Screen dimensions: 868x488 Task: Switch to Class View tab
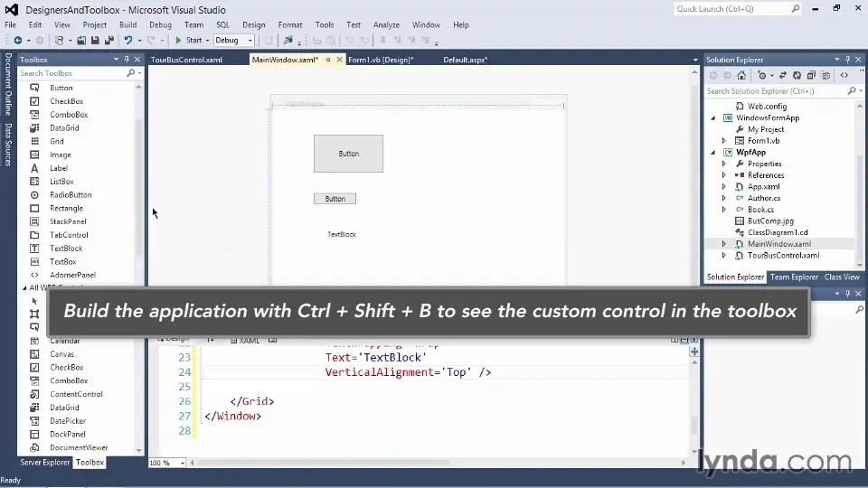842,277
